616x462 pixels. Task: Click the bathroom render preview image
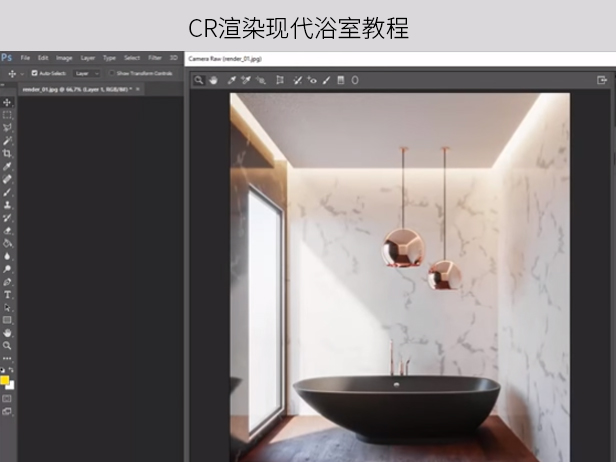pyautogui.click(x=400, y=270)
